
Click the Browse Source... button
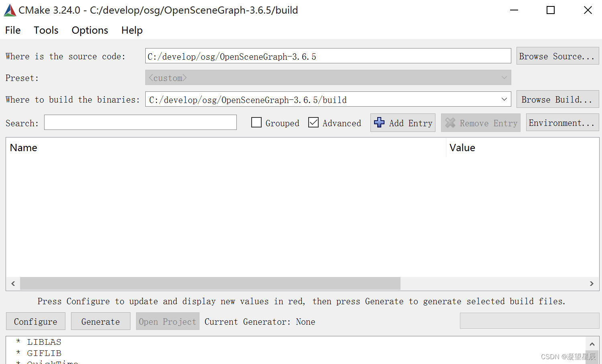pos(557,56)
